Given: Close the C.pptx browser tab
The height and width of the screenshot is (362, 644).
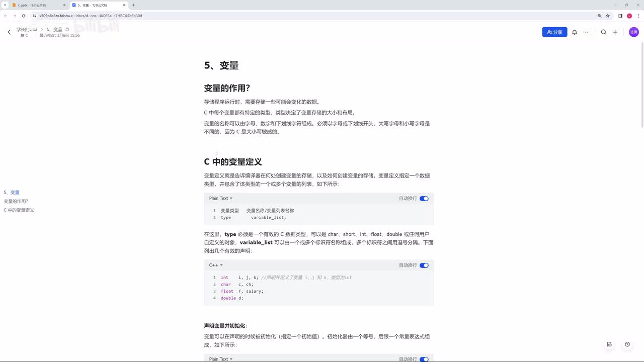Looking at the screenshot, I should (64, 5).
